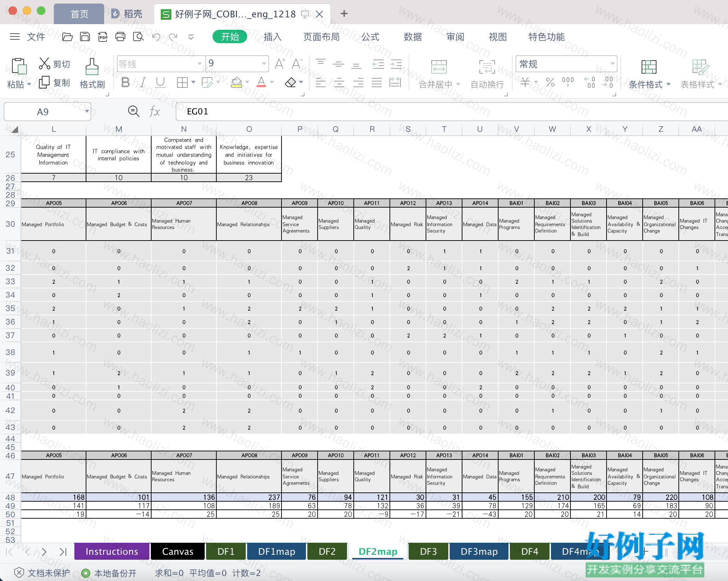Open the 公式 ribbon tab
Screen dimensions: 728x581
click(370, 37)
